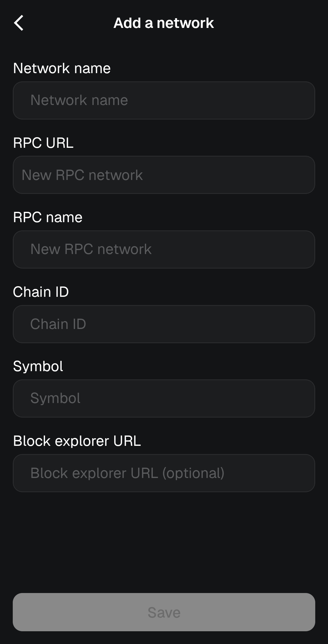Click the 'Block explorer URL' heading label

77,441
